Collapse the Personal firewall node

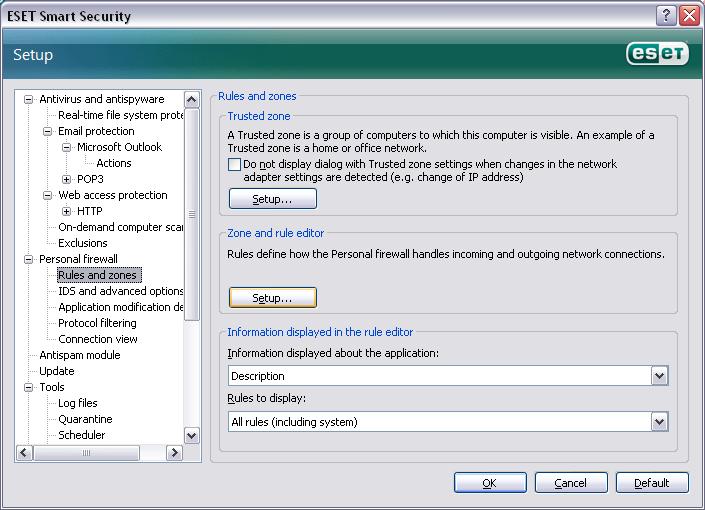coord(28,259)
